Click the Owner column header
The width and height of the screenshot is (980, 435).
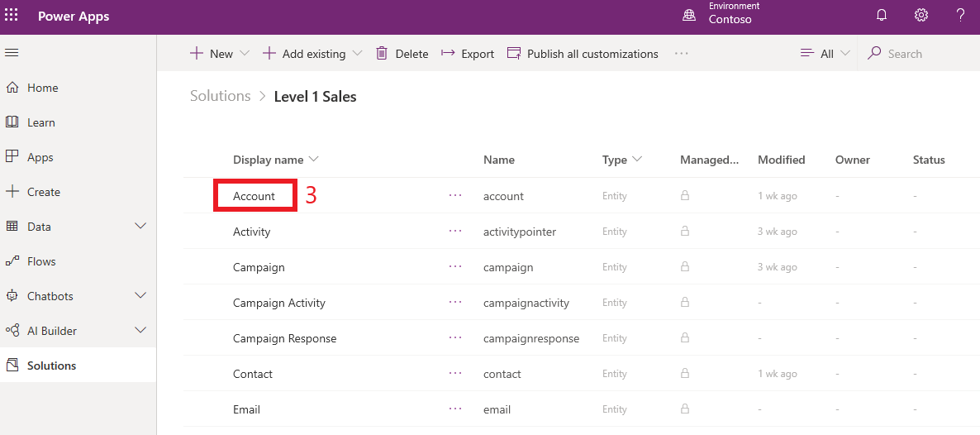853,160
